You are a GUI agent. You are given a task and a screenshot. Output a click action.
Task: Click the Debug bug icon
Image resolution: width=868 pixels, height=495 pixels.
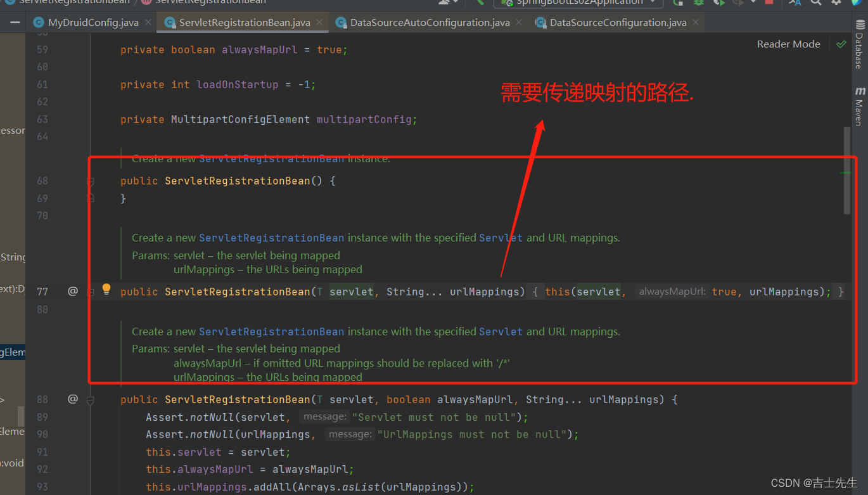coord(699,3)
